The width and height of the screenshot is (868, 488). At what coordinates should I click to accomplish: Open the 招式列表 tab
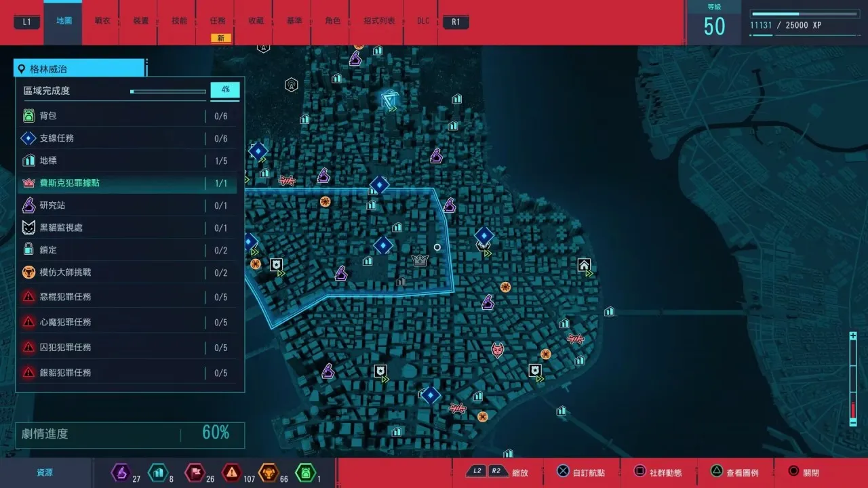point(379,21)
